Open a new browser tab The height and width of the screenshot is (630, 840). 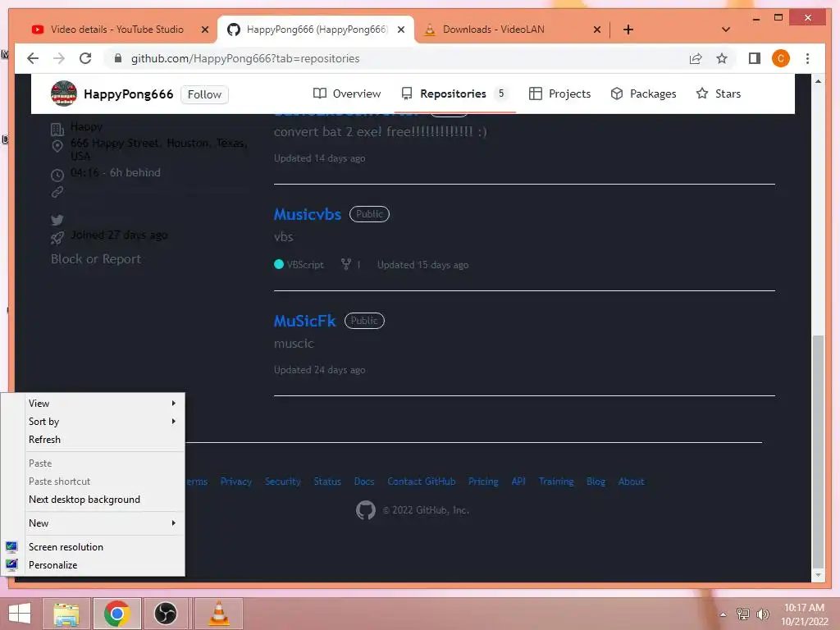(628, 30)
